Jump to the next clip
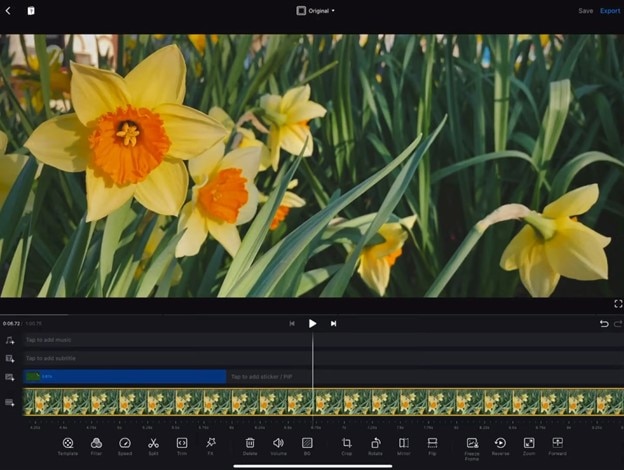 click(333, 324)
